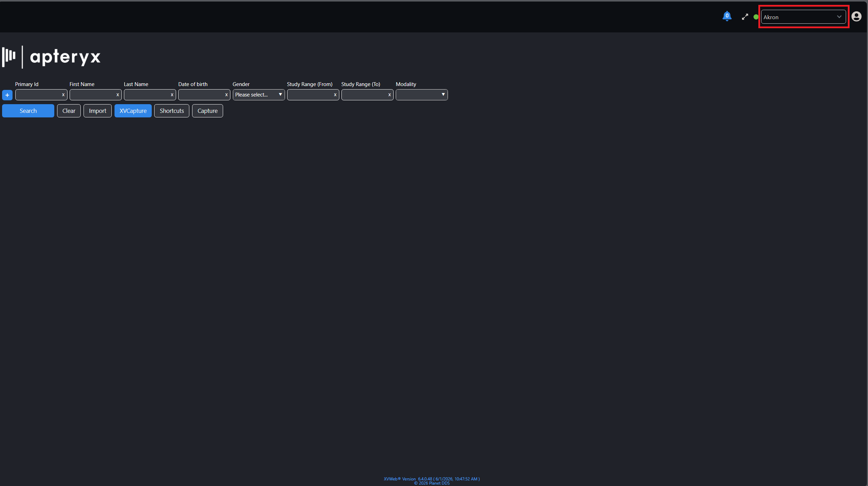This screenshot has width=868, height=486.
Task: Click the XVWeb Version 6.4.0.48 link
Action: (432, 479)
